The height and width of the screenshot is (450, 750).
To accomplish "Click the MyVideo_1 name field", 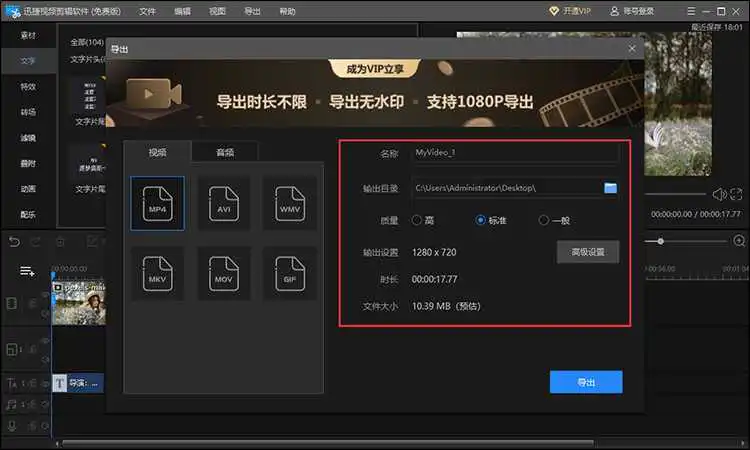I will click(515, 153).
